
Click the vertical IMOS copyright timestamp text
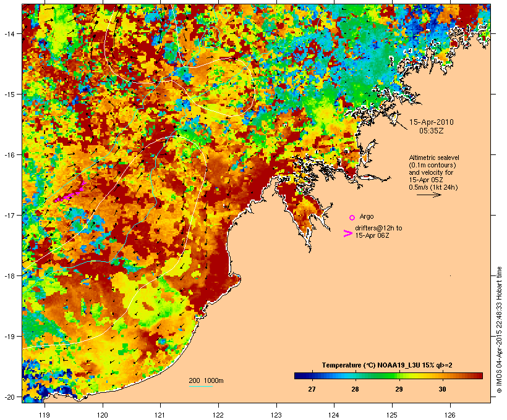tap(500, 330)
